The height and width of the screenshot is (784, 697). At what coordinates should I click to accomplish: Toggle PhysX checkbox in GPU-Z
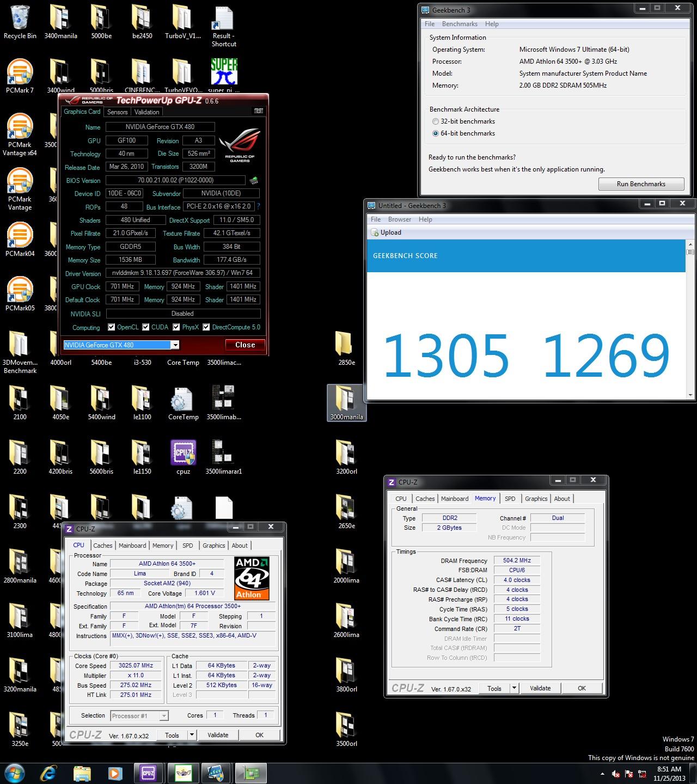click(x=176, y=327)
